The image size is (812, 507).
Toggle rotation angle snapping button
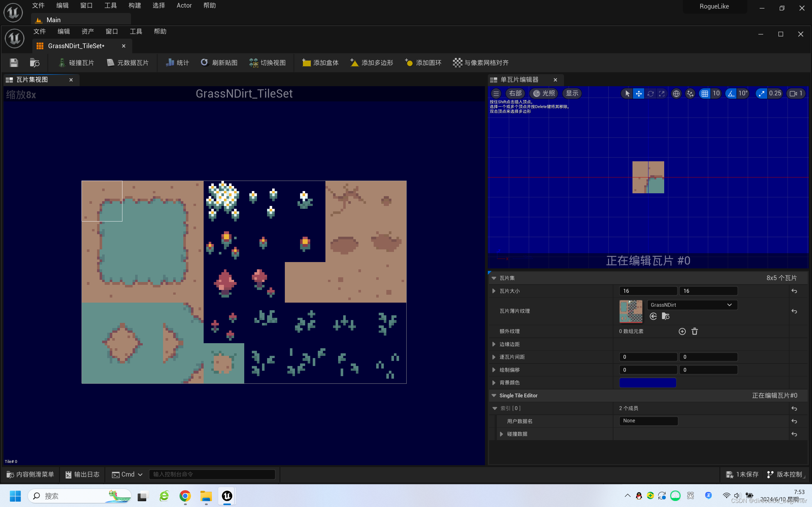click(x=731, y=93)
